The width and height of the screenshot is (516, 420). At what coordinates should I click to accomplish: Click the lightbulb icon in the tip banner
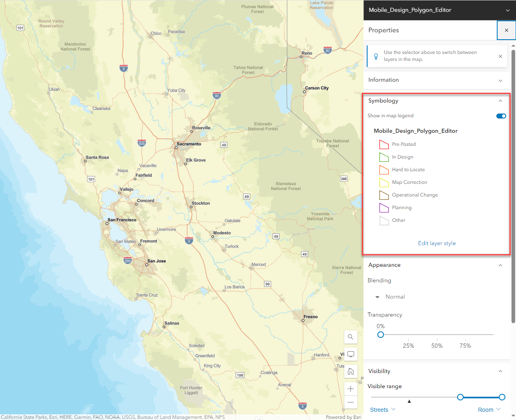pos(376,56)
